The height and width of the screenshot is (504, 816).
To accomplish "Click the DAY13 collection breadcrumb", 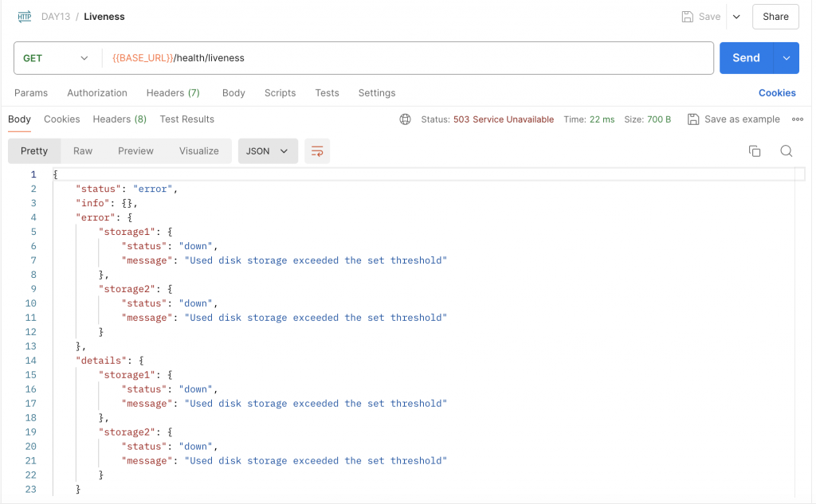I will [x=56, y=17].
